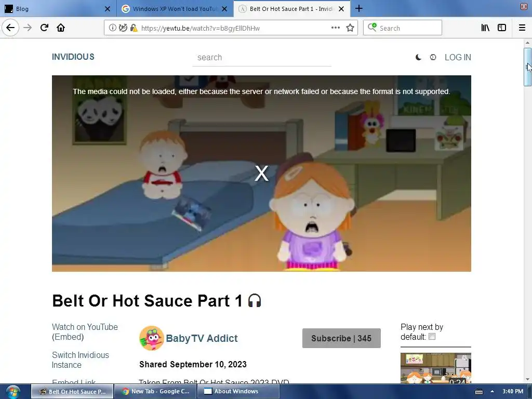Image resolution: width=532 pixels, height=399 pixels.
Task: Open page actions three-dot menu
Action: (x=335, y=28)
